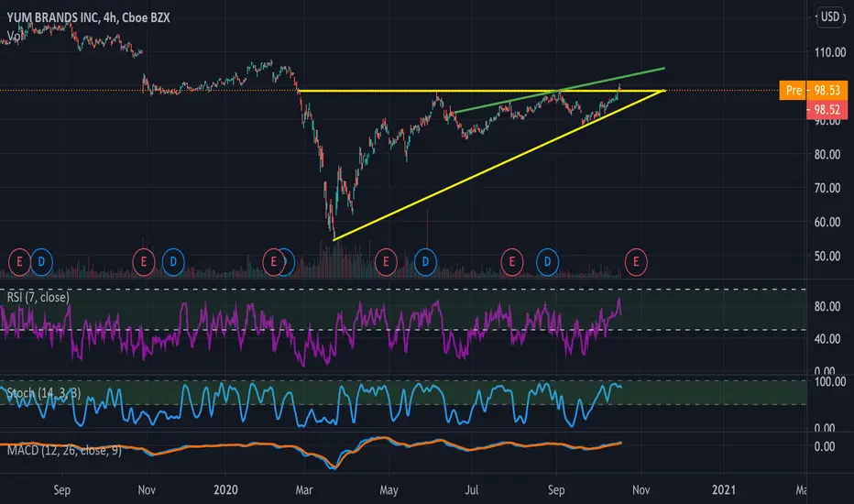Click the blue Stochastic line's latest value
Image resolution: width=854 pixels, height=504 pixels.
pyautogui.click(x=621, y=387)
